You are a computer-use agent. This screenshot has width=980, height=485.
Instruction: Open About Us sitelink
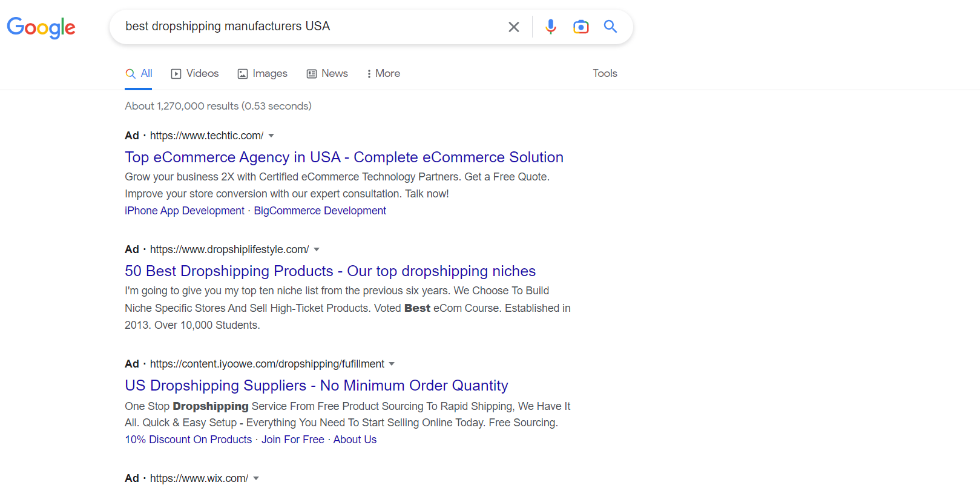coord(355,440)
